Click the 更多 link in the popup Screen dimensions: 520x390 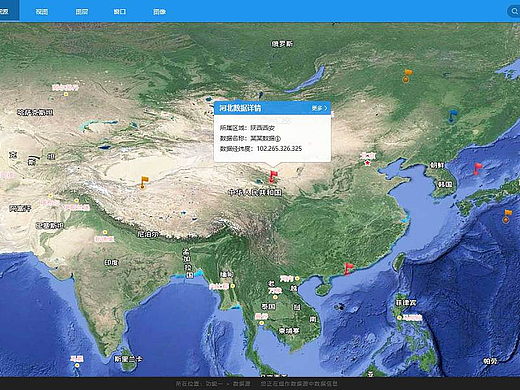click(319, 108)
